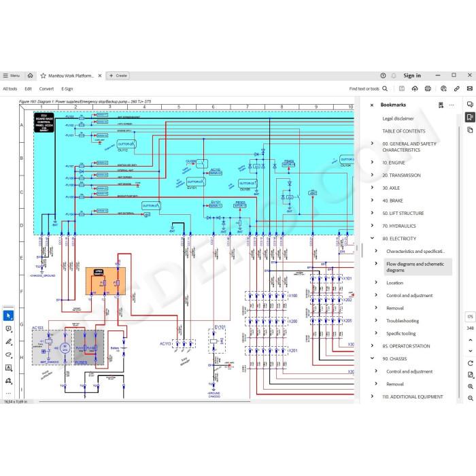Star the Manitou Work Platform document
The height and width of the screenshot is (476, 476).
[x=44, y=75]
